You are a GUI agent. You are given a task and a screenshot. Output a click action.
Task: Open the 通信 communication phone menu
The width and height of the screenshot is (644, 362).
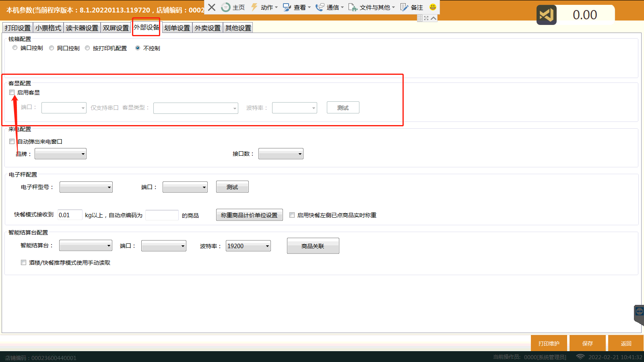(330, 7)
